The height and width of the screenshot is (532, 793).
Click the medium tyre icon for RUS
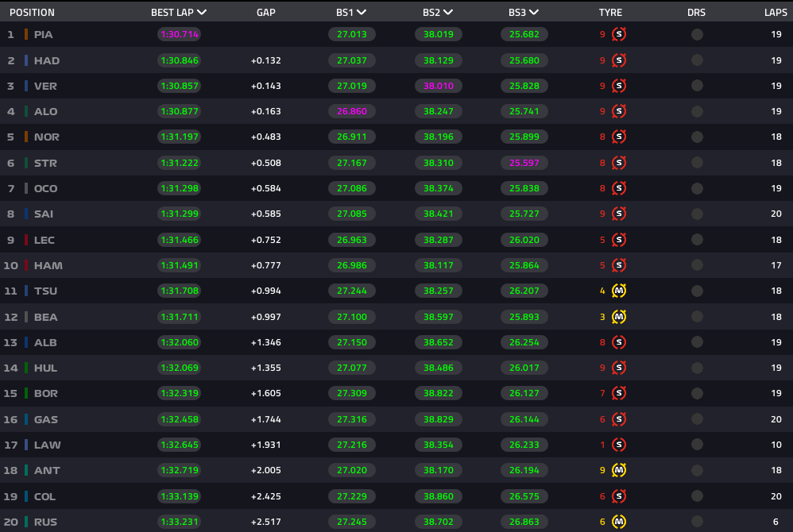coord(619,522)
